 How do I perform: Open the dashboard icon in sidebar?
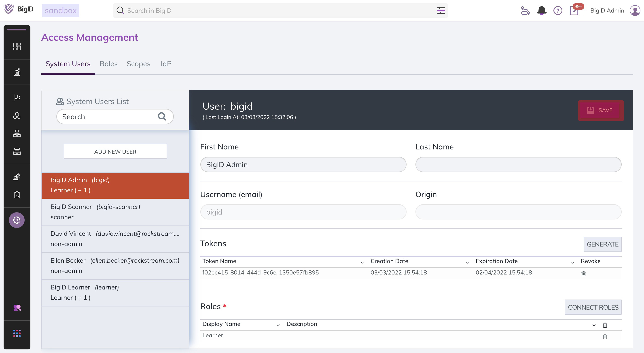click(x=17, y=47)
